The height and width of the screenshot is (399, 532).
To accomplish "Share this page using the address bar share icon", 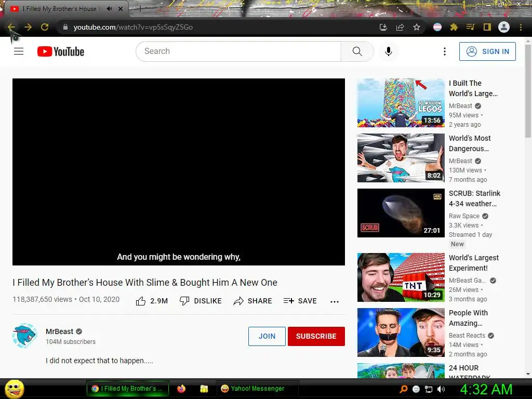I will click(400, 27).
